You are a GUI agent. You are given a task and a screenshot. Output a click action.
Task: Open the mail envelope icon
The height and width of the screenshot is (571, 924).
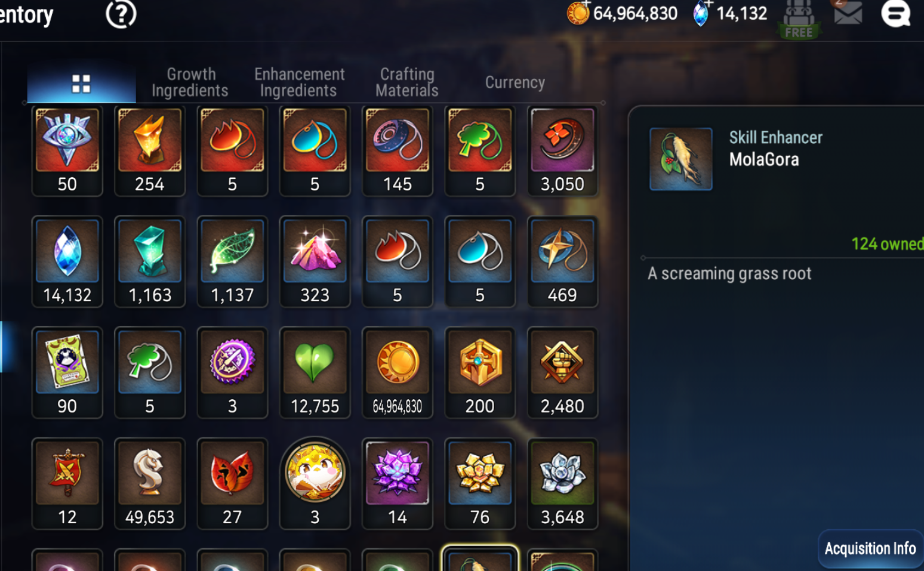coord(848,12)
